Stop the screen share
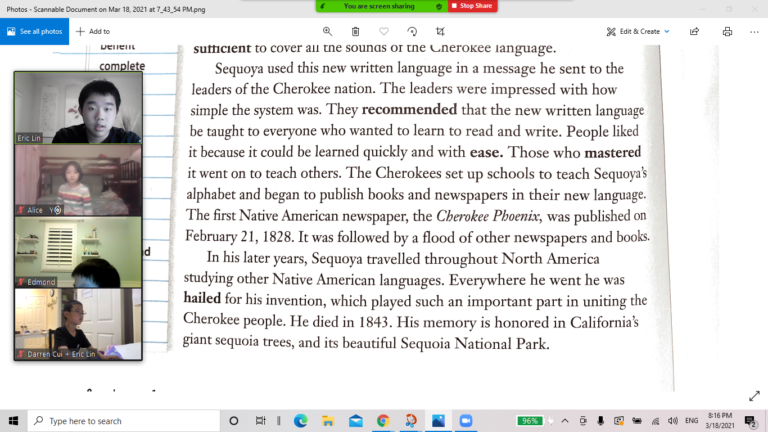 click(x=472, y=6)
